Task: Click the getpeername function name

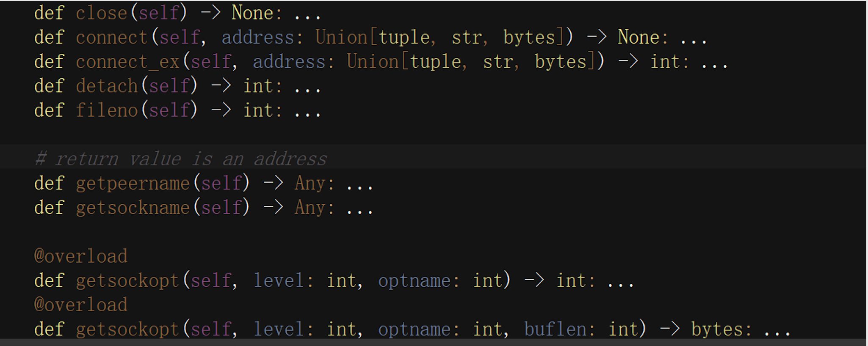Action: [x=133, y=184]
